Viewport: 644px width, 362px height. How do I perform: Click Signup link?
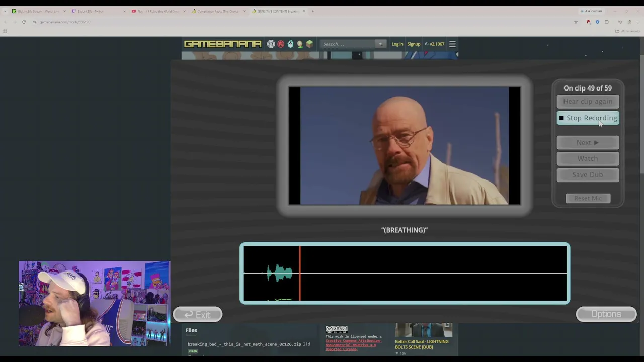(x=414, y=44)
